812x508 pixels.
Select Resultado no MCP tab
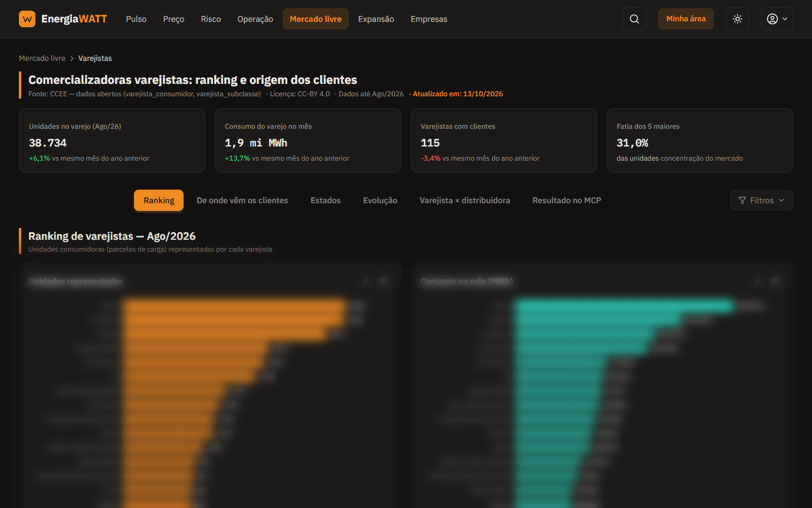click(567, 200)
